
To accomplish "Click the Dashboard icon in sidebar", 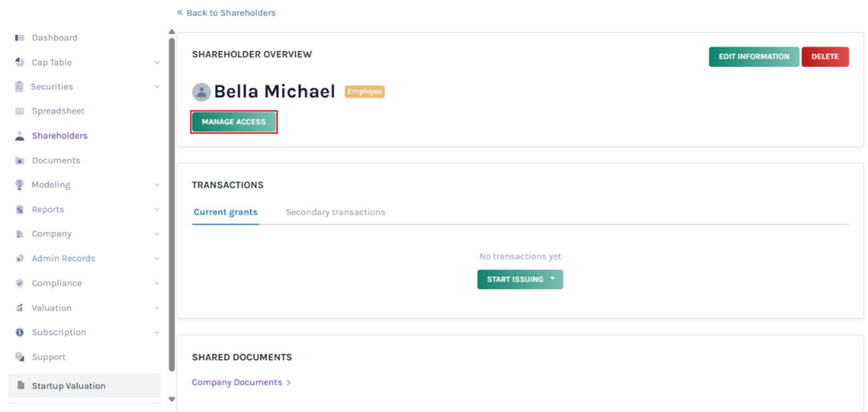I will coord(19,38).
